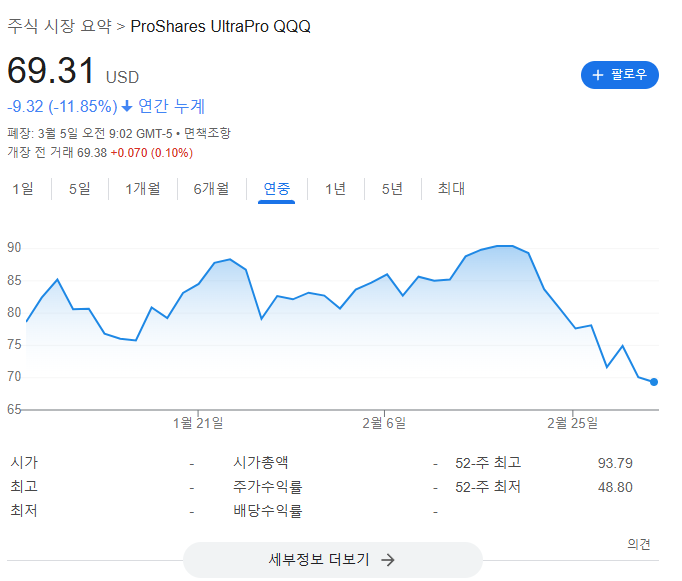Switch to the 1개월 tab
This screenshot has width=682, height=581.
click(143, 189)
